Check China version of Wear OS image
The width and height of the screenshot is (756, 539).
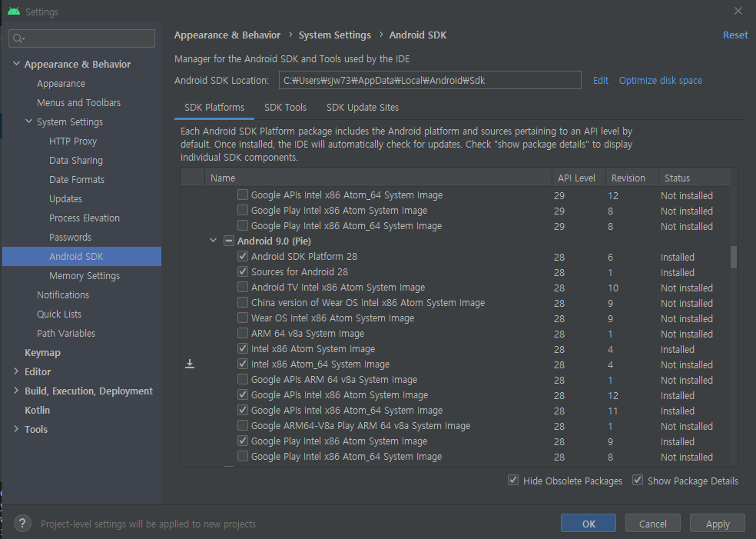pyautogui.click(x=243, y=302)
